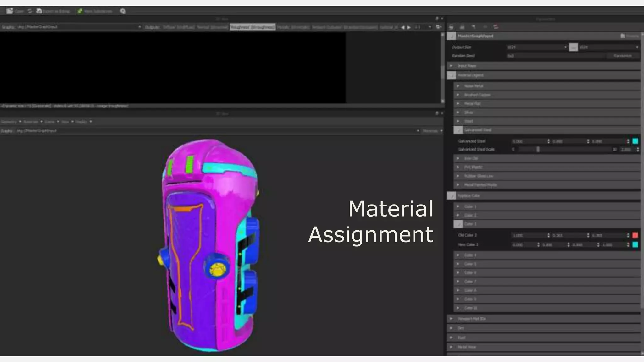Viewport: 644px width, 362px height.
Task: Click the green substances icon in the toolbar
Action: tap(80, 11)
